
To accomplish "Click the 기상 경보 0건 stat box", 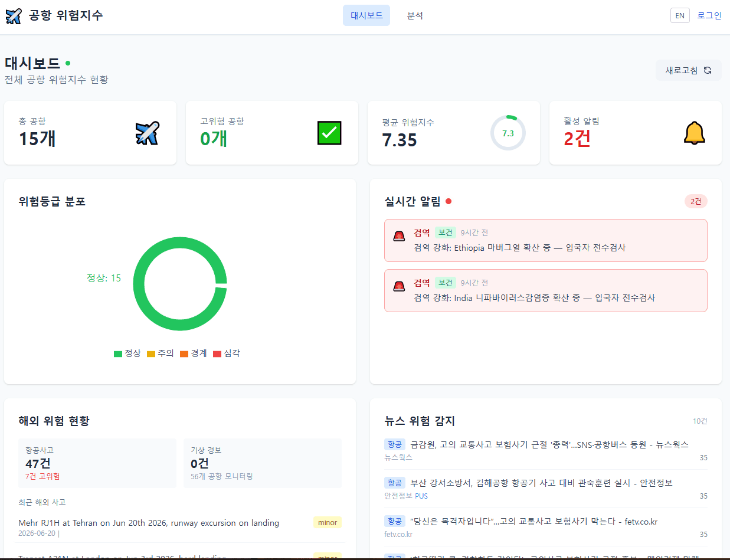I will point(263,463).
